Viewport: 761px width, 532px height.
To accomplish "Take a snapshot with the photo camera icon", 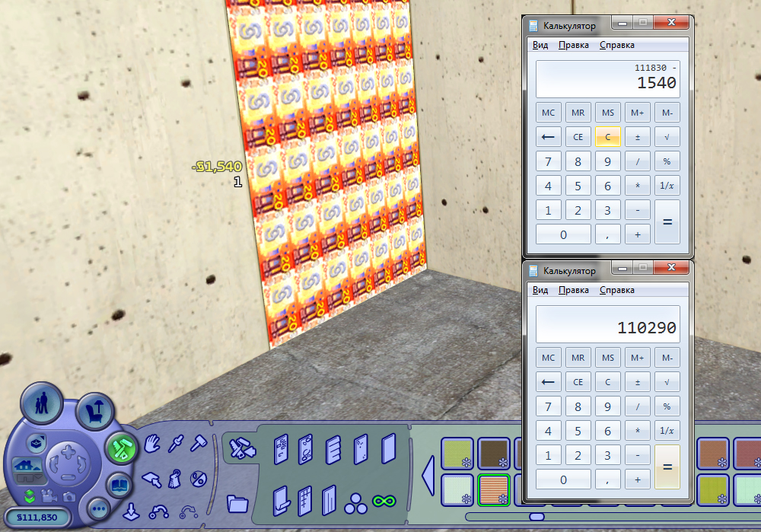I will (69, 496).
